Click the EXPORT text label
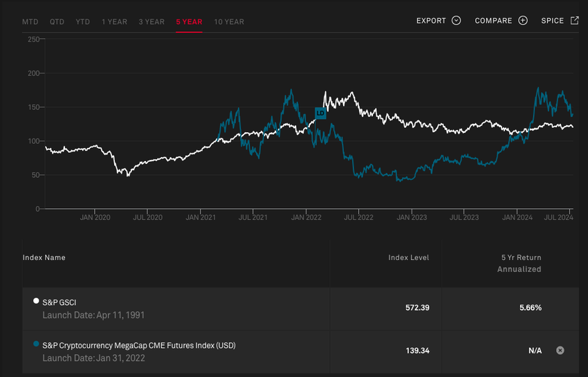Image resolution: width=588 pixels, height=377 pixels. point(431,21)
